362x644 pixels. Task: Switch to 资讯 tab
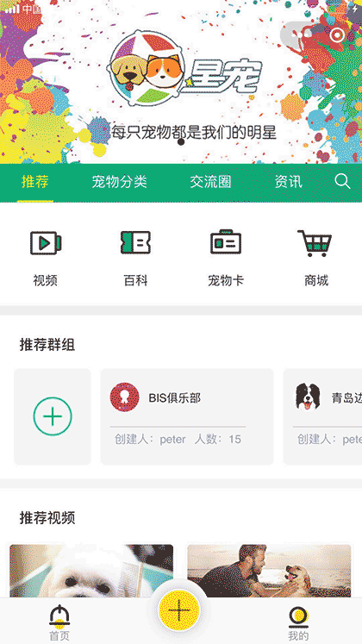tap(288, 182)
